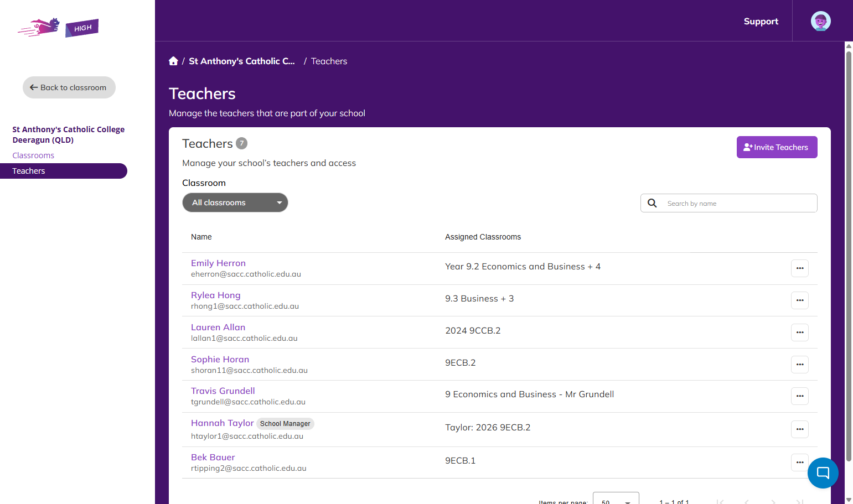The image size is (853, 504).
Task: Open Travis Grundell's teacher profile
Action: point(223,391)
